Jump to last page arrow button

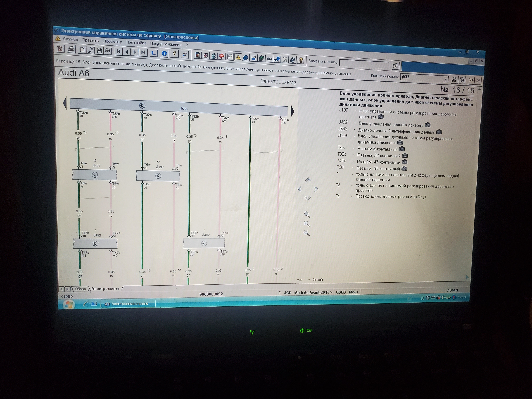click(143, 52)
